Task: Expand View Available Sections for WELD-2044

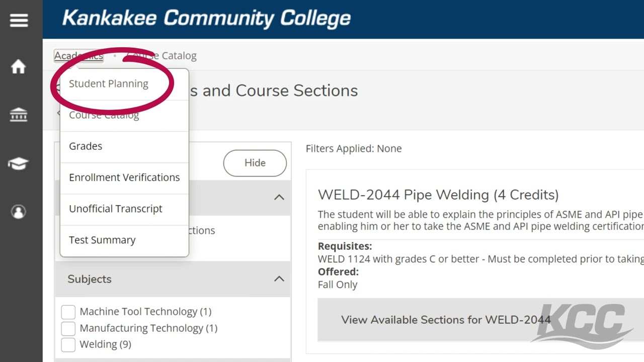Action: click(445, 320)
